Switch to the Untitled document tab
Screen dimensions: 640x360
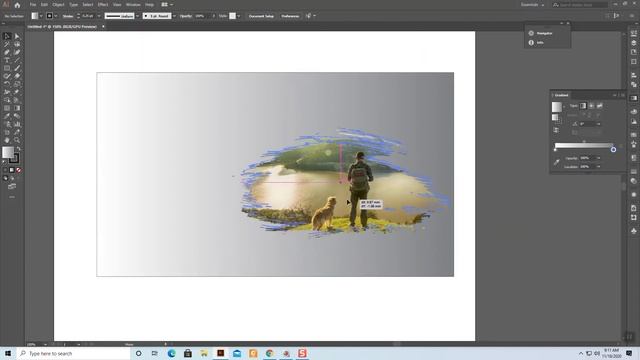[62, 27]
